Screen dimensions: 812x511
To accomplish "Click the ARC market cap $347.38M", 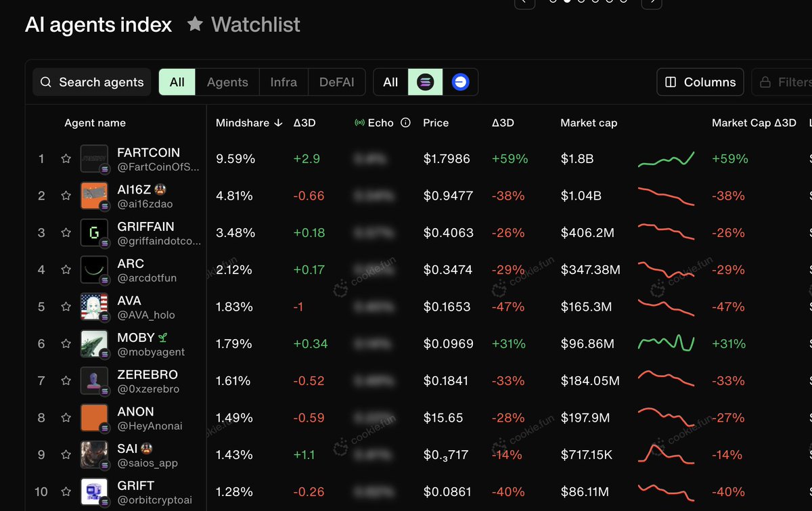I will (590, 269).
